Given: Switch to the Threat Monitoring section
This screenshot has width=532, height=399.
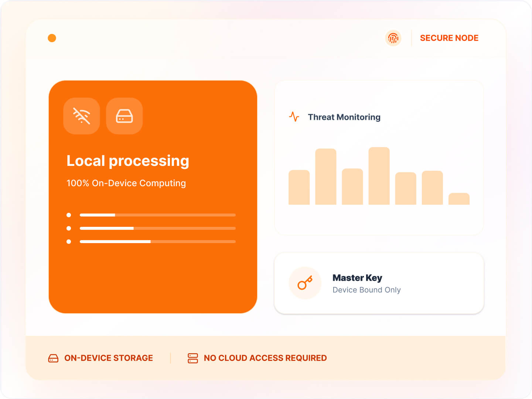Looking at the screenshot, I should (x=344, y=117).
